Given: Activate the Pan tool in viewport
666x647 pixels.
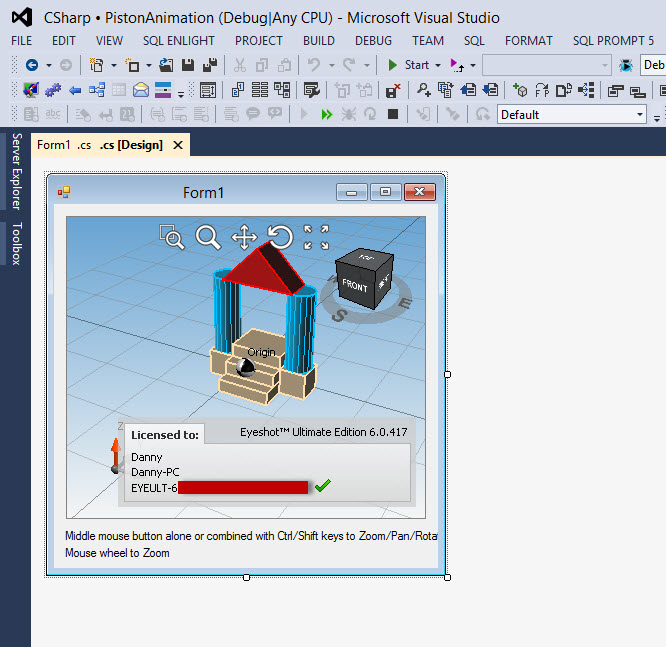Looking at the screenshot, I should point(244,237).
